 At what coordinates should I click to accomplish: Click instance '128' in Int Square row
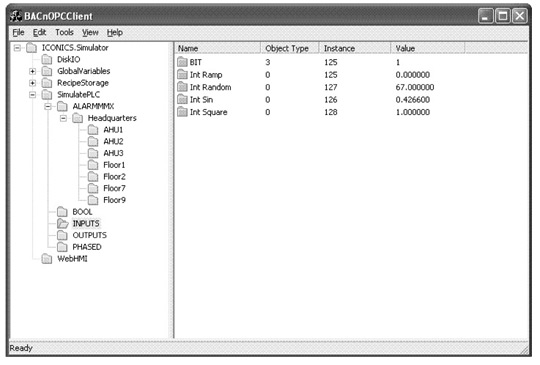click(x=331, y=112)
